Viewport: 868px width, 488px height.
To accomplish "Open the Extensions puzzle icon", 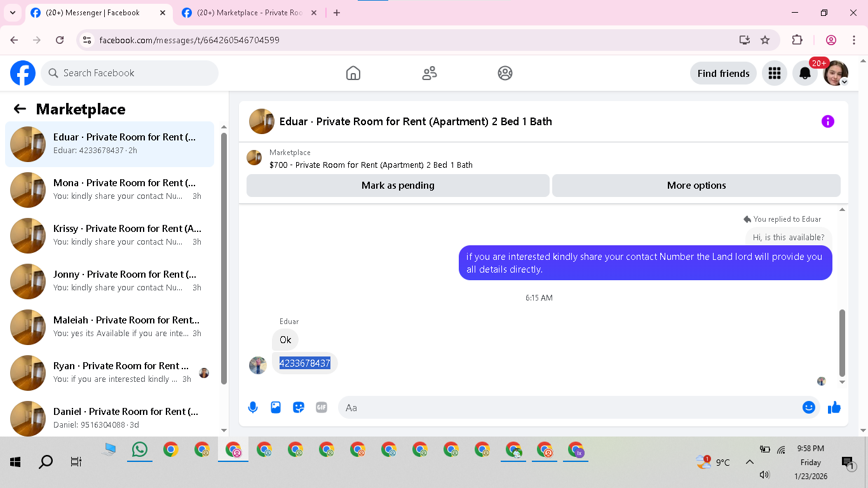I will click(797, 40).
